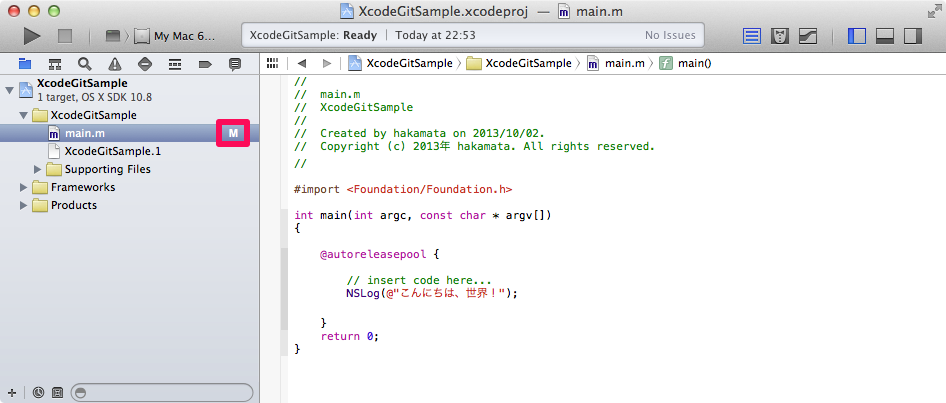Select the Project navigator tab
This screenshot has width=946, height=403.
24,64
